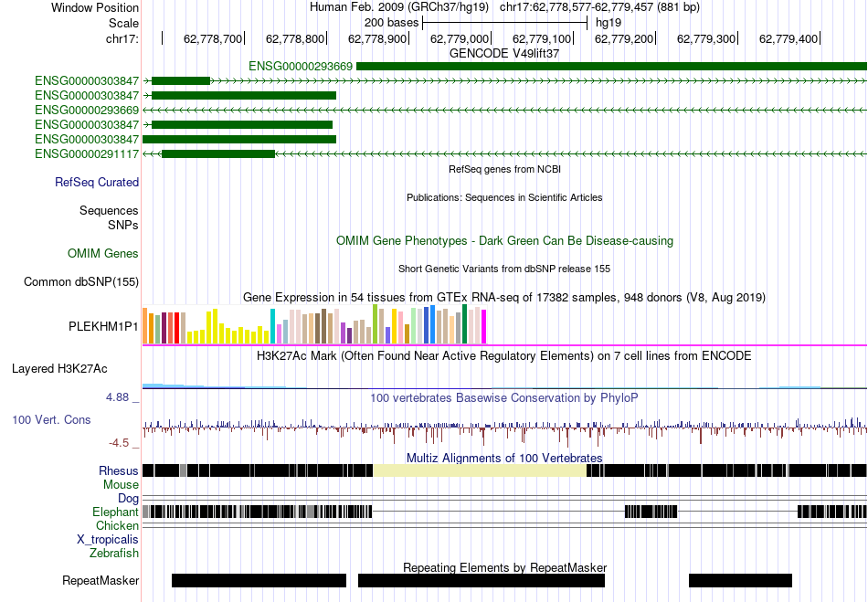
Task: Click the ENSG00000291117 green exon block
Action: pyautogui.click(x=218, y=153)
